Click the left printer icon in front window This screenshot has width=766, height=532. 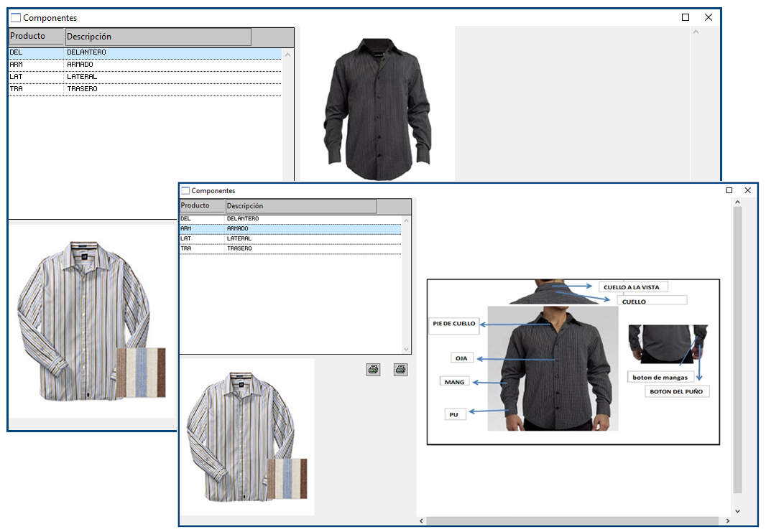(x=373, y=370)
